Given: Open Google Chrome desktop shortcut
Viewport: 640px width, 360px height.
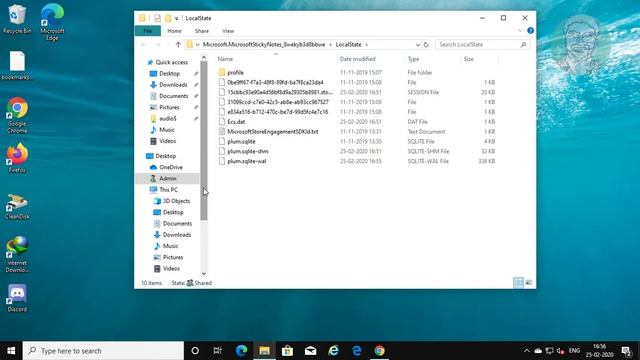Looking at the screenshot, I should click(x=17, y=115).
